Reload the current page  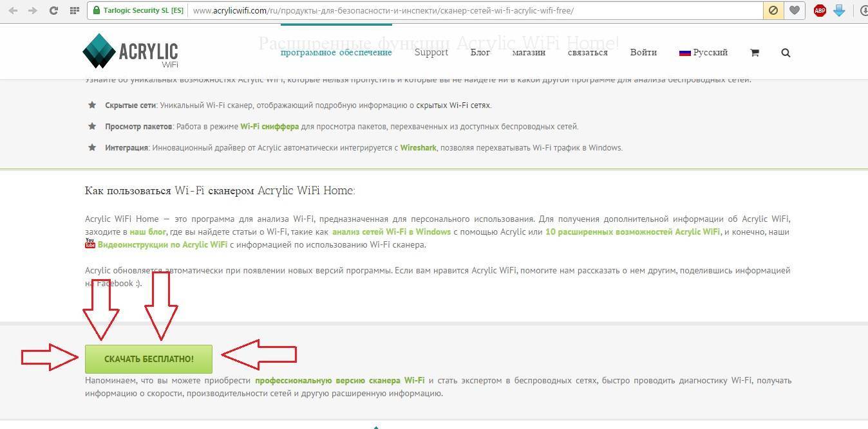(x=53, y=11)
